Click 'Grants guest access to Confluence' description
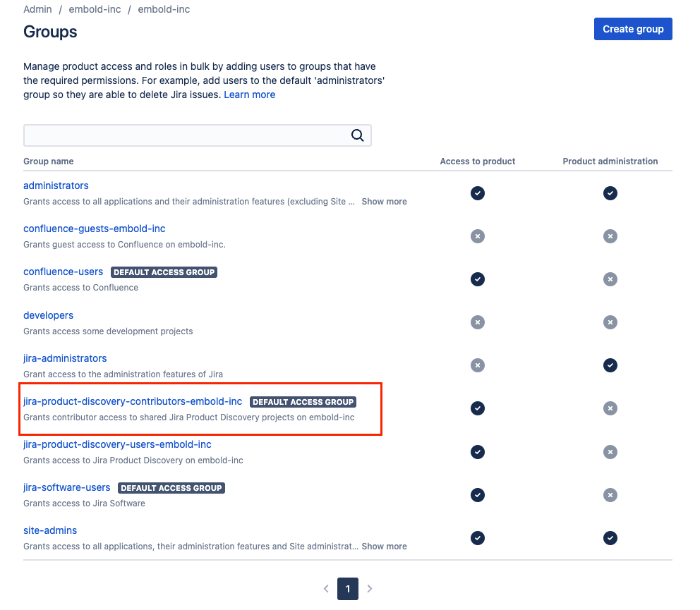This screenshot has width=700, height=610. (x=124, y=245)
